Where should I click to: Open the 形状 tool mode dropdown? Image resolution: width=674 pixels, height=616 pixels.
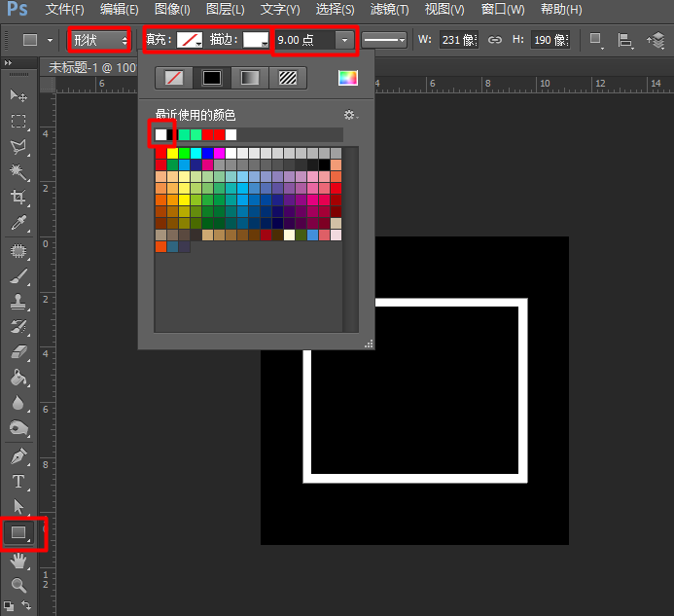tap(99, 41)
